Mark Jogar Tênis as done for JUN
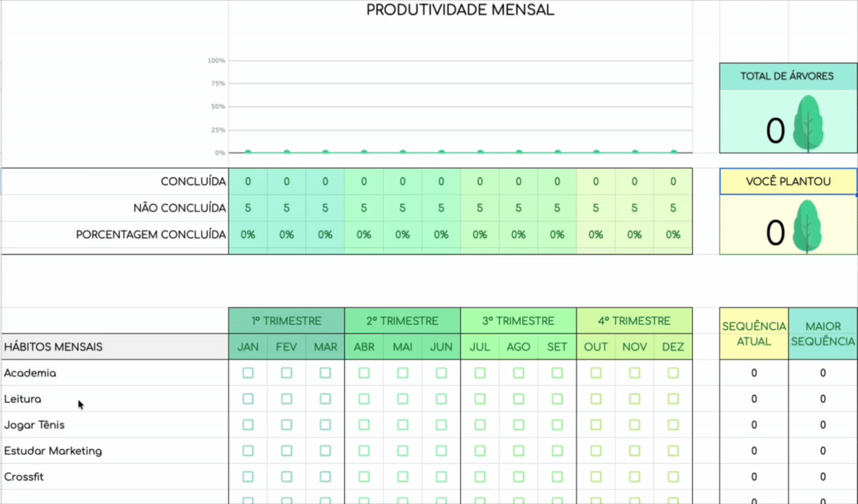This screenshot has height=504, width=858. coord(441,425)
